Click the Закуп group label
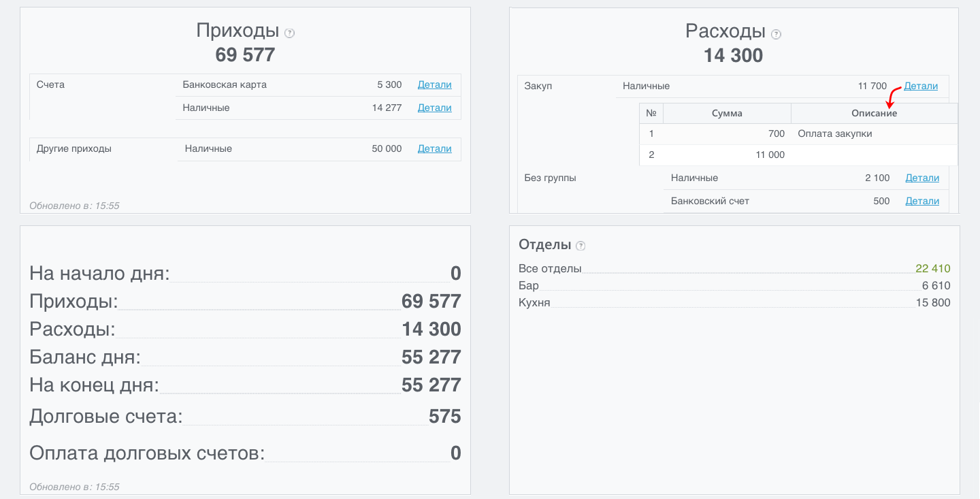This screenshot has width=980, height=499. pyautogui.click(x=538, y=86)
